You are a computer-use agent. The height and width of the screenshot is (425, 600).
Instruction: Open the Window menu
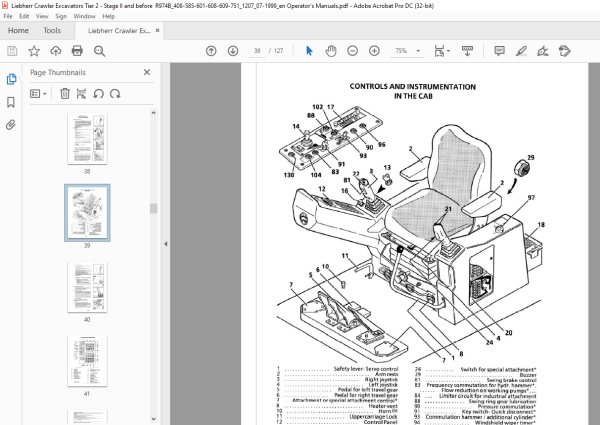85,16
